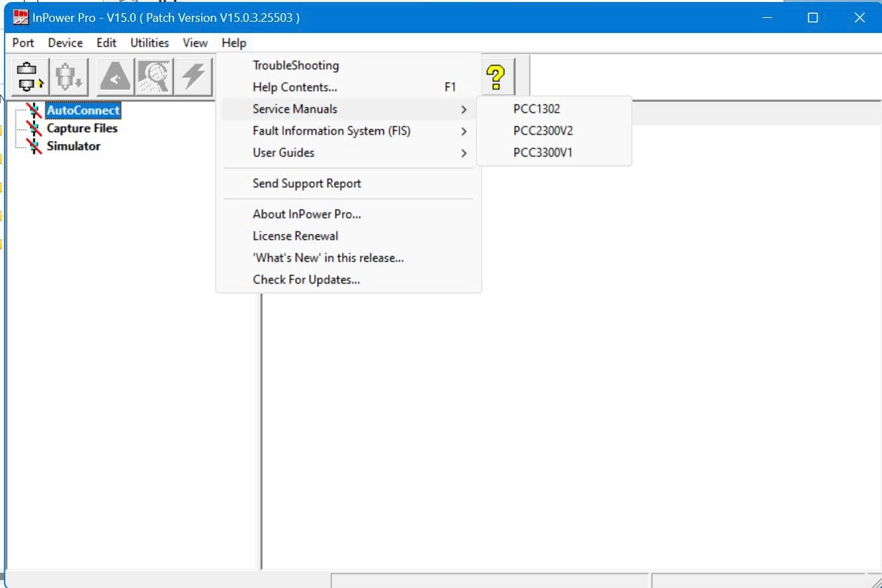Maximize the InPower Pro window
This screenshot has height=588, width=882.
point(813,18)
